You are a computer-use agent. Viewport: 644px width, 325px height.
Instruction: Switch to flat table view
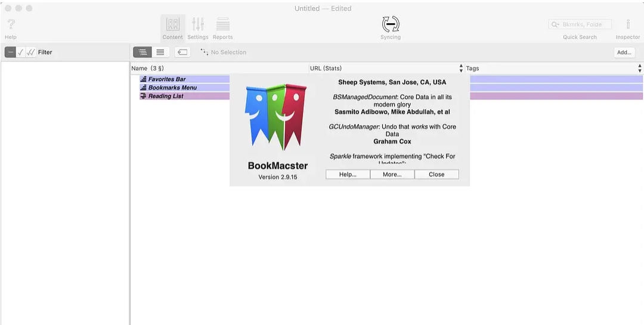[160, 52]
